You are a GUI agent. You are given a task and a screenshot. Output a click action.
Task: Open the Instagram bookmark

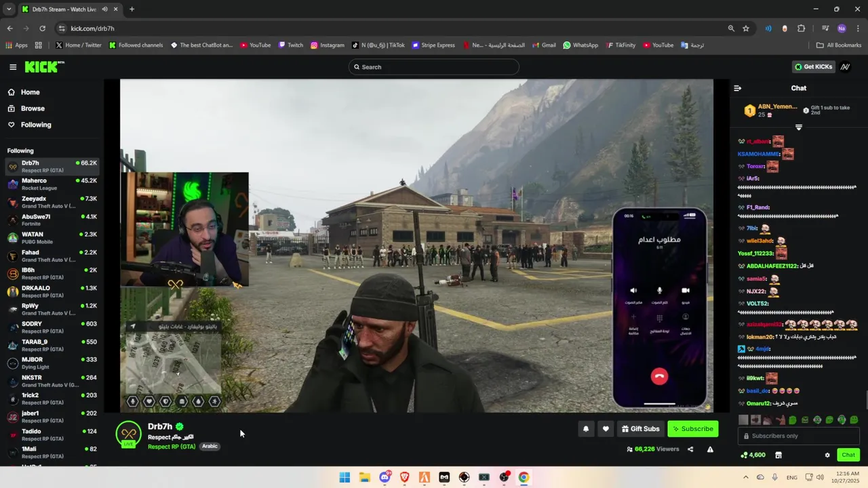[328, 45]
